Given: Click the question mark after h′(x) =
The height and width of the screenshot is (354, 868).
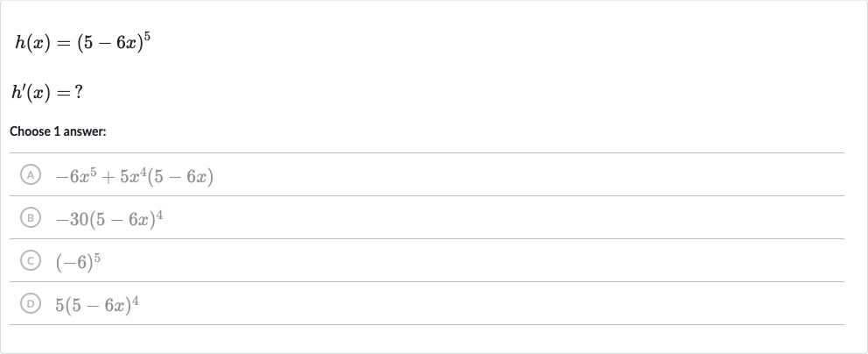Looking at the screenshot, I should (x=79, y=91).
